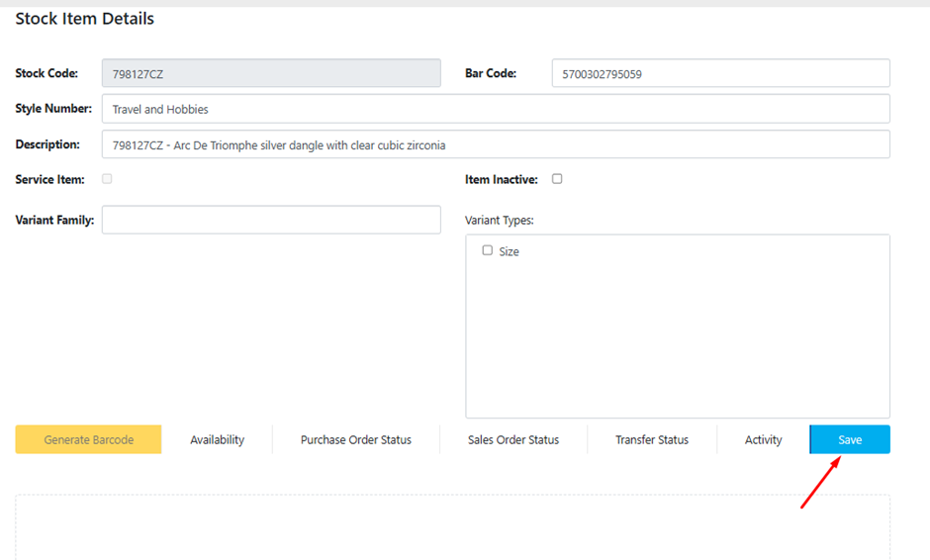Save the stock item details
This screenshot has width=930, height=560.
pos(849,439)
